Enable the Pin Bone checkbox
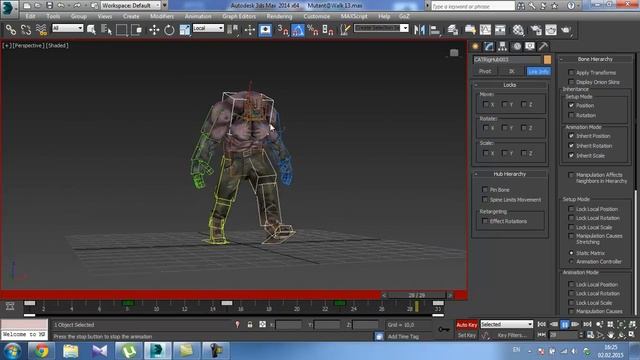 coord(485,190)
